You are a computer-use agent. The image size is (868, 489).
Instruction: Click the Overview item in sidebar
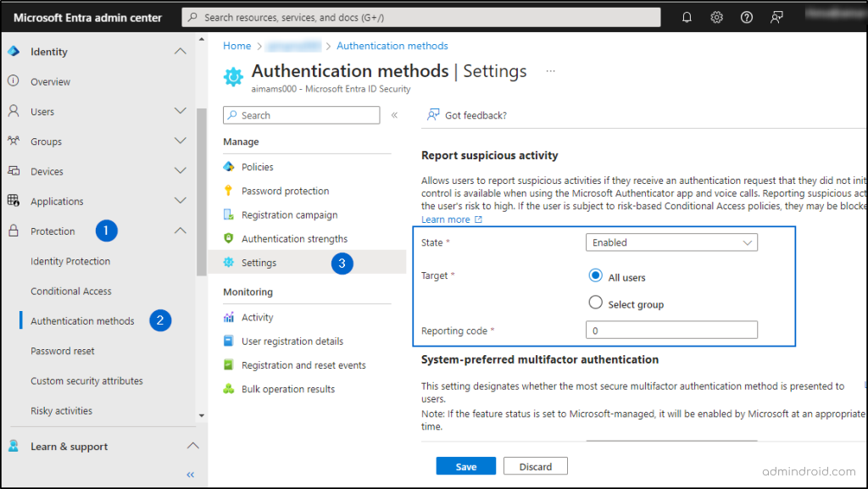coord(50,81)
